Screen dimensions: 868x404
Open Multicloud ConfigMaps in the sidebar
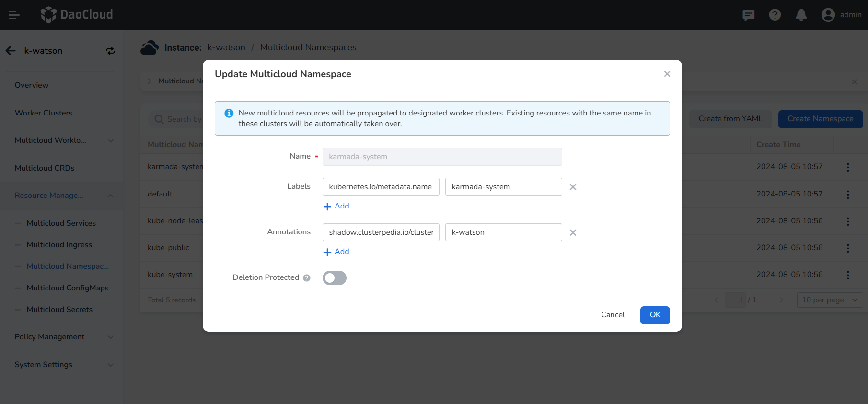tap(68, 288)
